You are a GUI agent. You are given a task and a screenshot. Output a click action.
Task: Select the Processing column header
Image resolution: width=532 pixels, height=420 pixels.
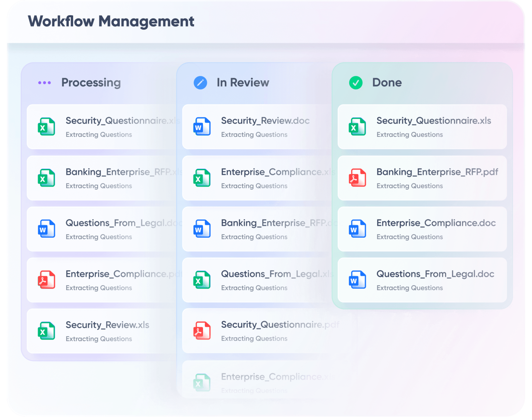91,83
